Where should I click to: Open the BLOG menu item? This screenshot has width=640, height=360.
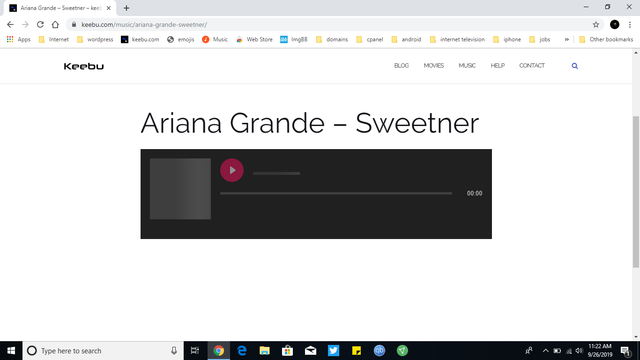[x=401, y=66]
